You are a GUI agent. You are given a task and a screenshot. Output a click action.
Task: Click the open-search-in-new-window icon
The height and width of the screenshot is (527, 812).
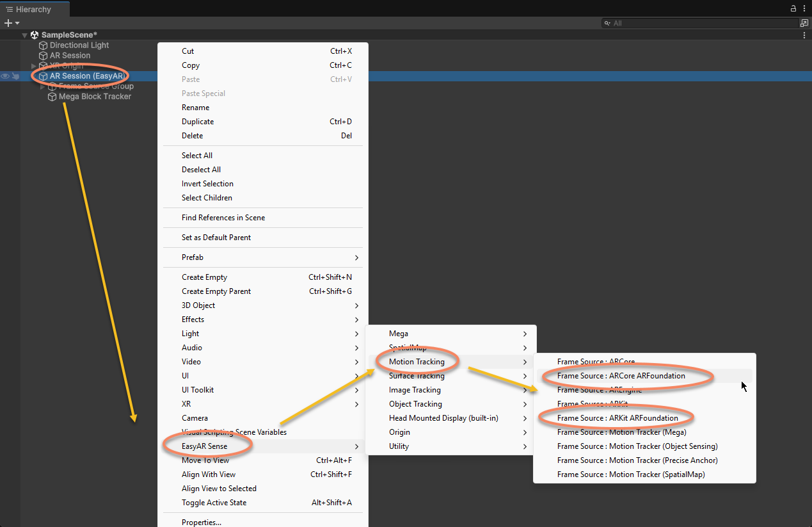coord(804,22)
